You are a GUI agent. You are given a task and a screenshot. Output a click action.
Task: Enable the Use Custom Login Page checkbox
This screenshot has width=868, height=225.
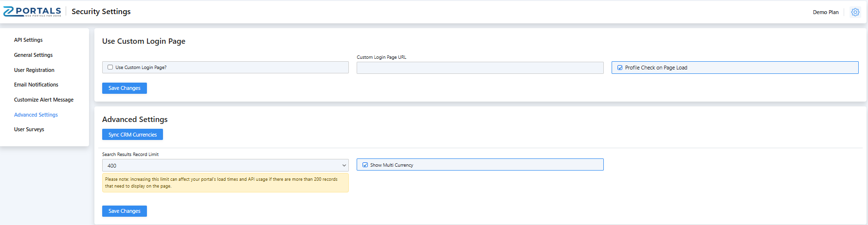tap(110, 68)
